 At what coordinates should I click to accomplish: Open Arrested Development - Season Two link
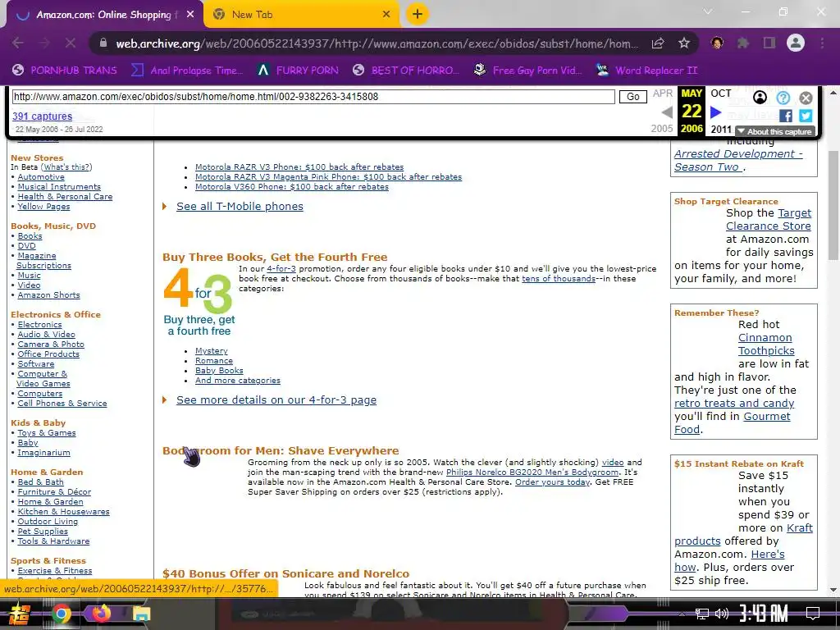coord(738,160)
